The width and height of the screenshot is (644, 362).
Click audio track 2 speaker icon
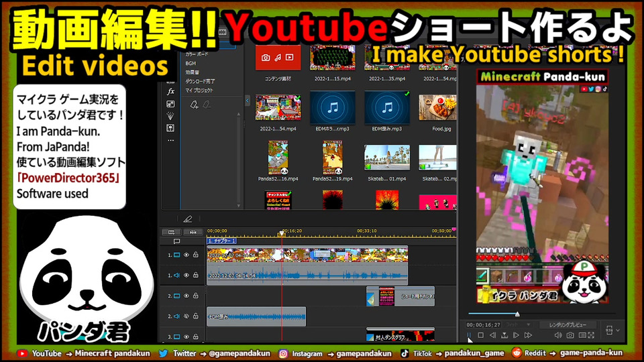[177, 316]
